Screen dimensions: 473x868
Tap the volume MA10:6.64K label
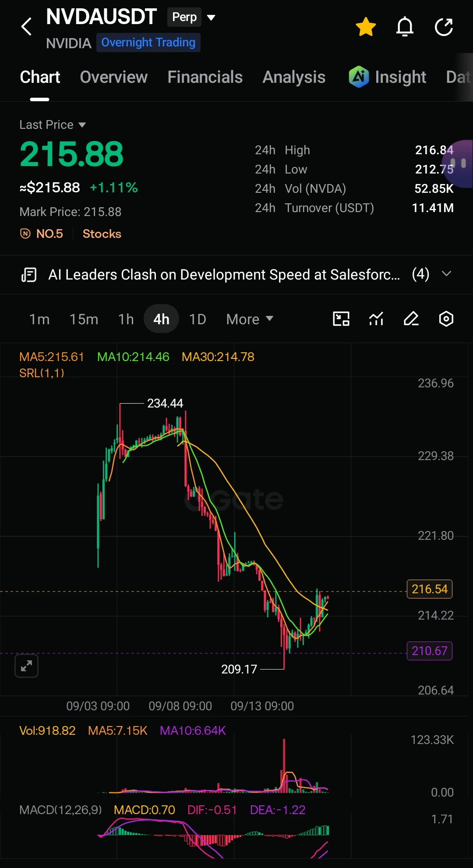tap(193, 730)
